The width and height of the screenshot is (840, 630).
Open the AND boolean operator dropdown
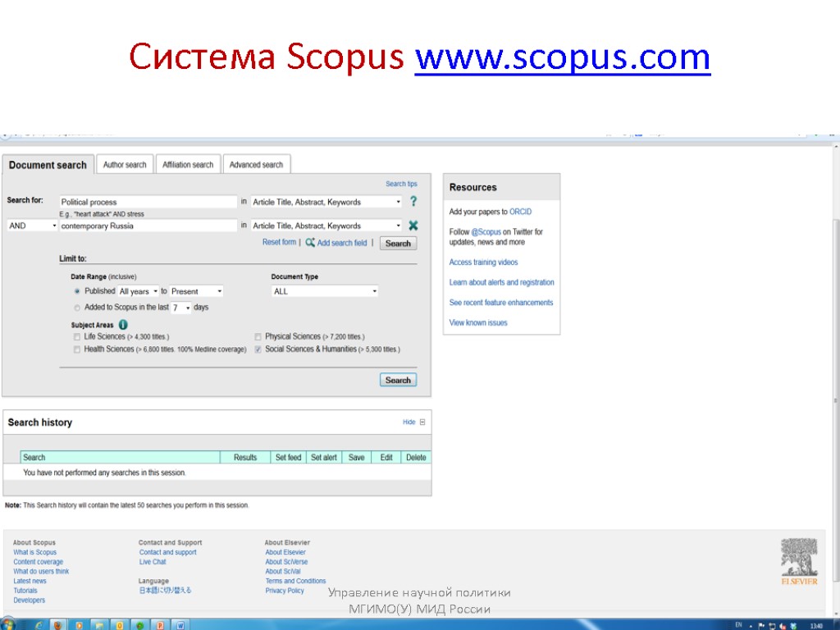click(32, 226)
